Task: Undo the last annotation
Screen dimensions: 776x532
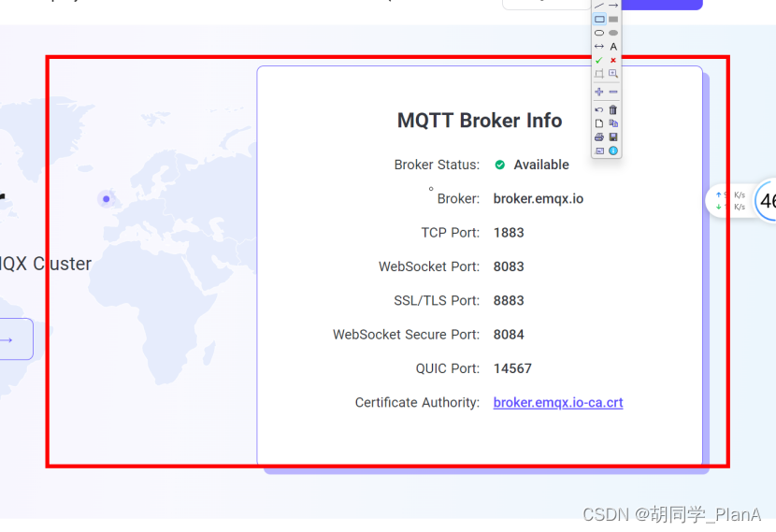Action: 598,110
